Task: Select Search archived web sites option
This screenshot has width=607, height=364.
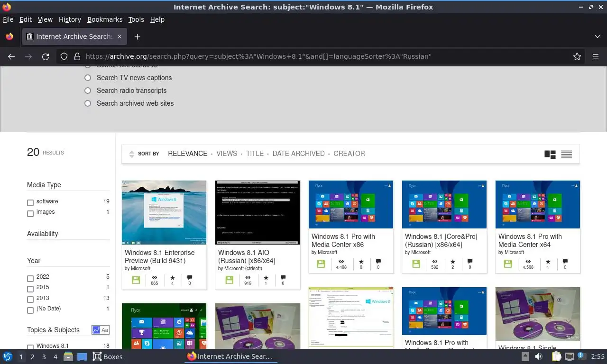Action: coord(87,103)
